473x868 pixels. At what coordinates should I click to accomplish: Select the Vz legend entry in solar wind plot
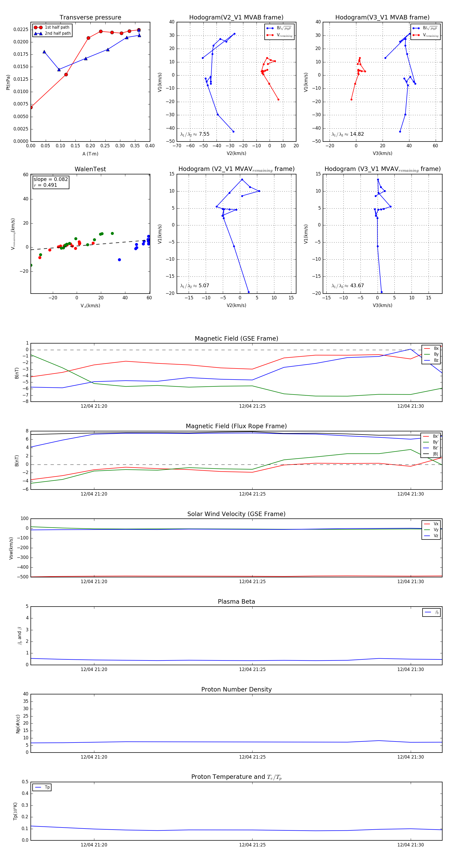(431, 536)
